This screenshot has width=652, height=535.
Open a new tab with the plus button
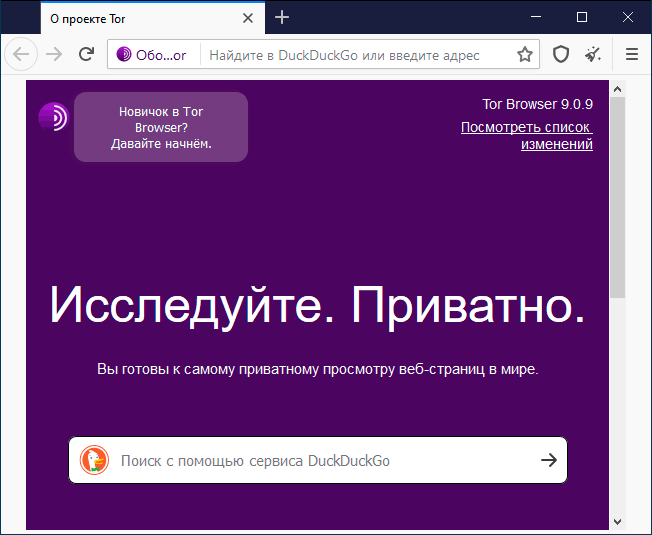click(x=282, y=17)
